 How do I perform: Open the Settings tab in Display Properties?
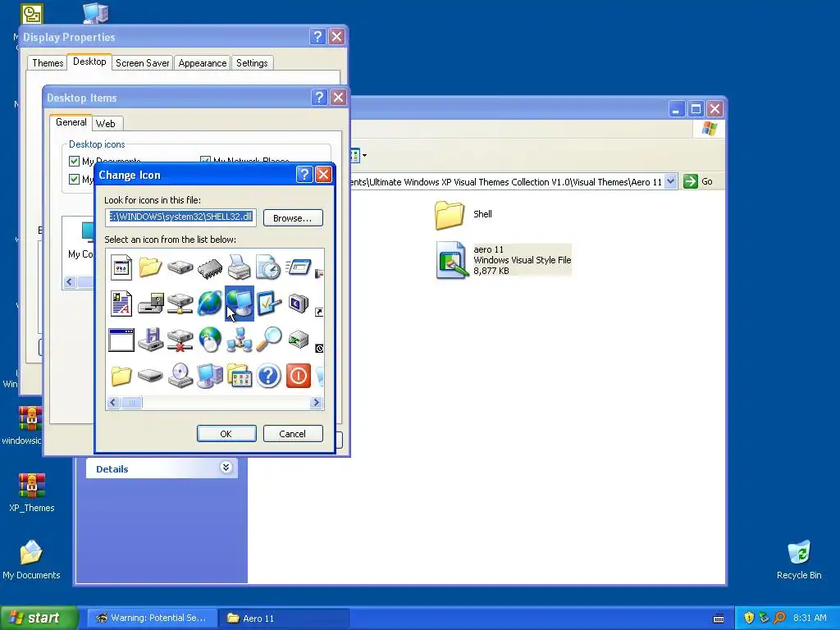coord(252,62)
